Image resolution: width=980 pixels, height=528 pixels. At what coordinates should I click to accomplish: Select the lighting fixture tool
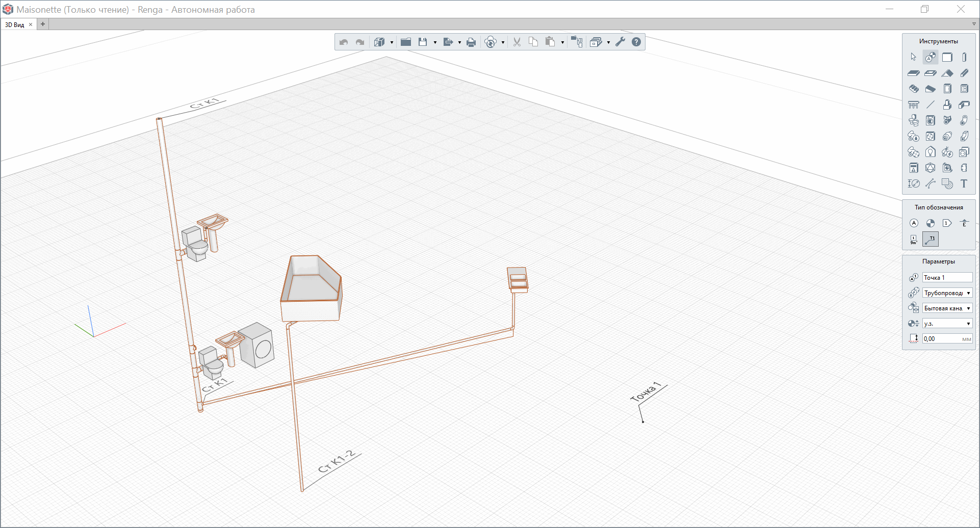pos(931,152)
